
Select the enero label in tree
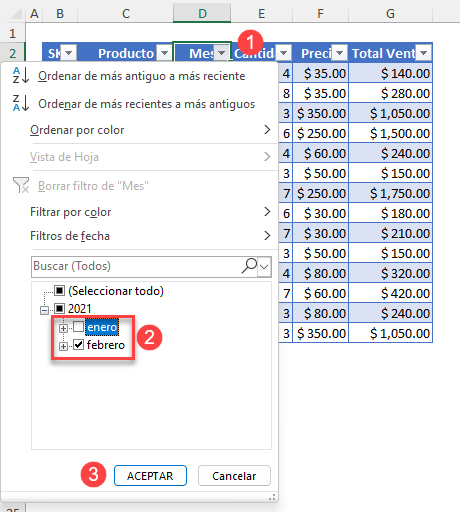click(x=102, y=327)
